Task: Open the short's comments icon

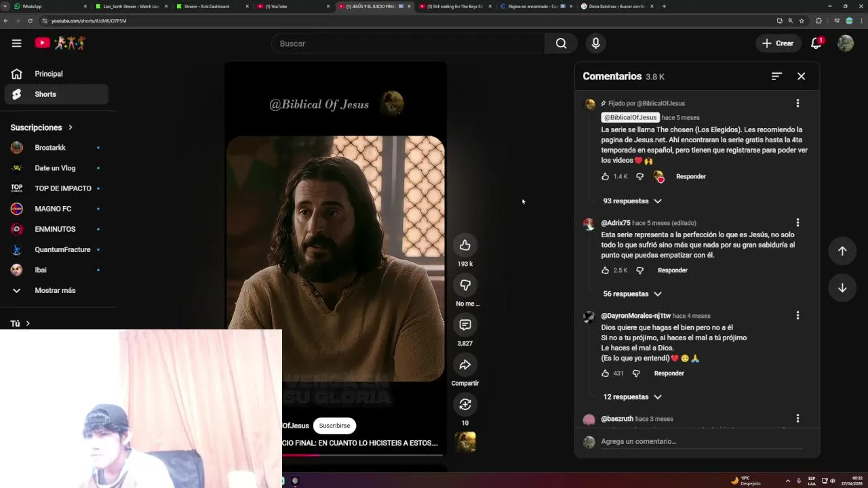Action: pos(465,325)
